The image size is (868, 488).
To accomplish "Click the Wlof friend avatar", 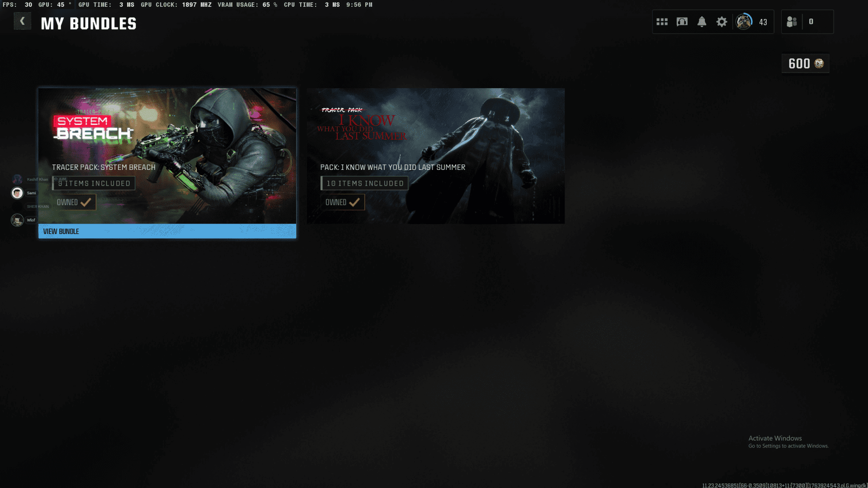I will point(17,220).
